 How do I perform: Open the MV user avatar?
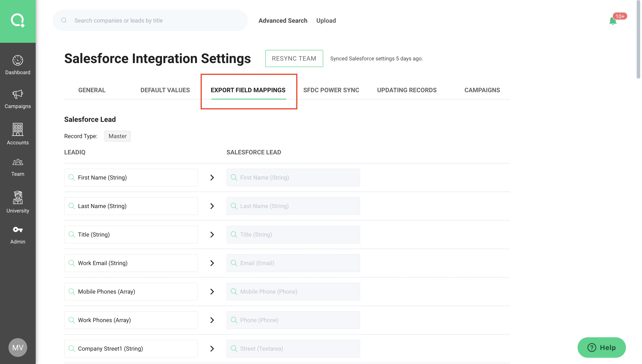click(x=18, y=347)
